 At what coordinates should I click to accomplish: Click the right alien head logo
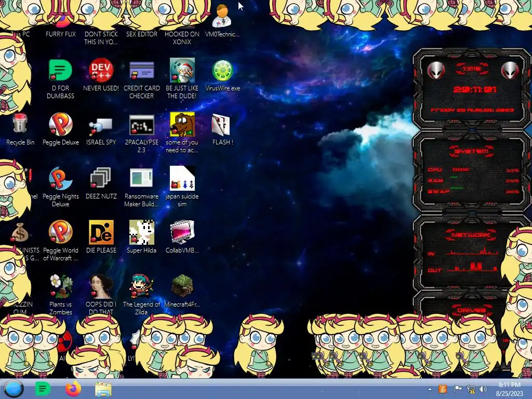[510, 70]
